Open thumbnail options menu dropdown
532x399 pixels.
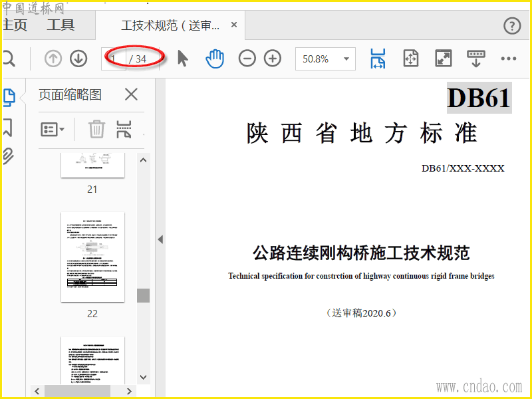click(x=53, y=129)
